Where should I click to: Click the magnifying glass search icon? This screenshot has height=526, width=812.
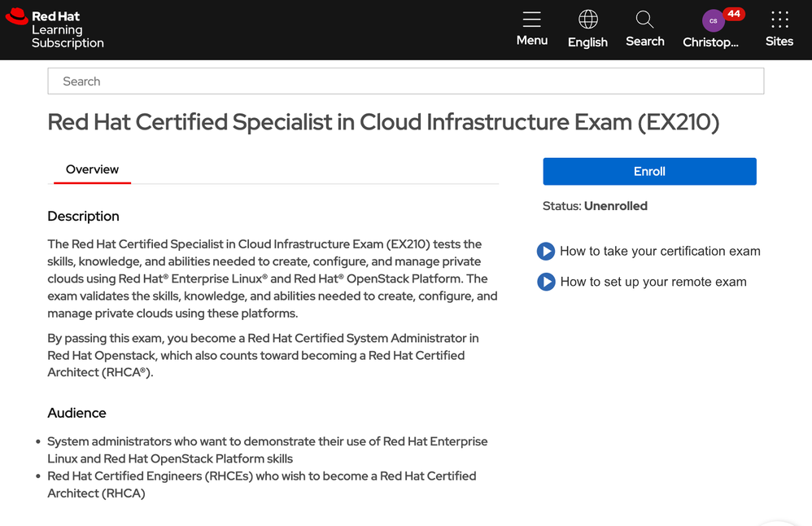[644, 20]
